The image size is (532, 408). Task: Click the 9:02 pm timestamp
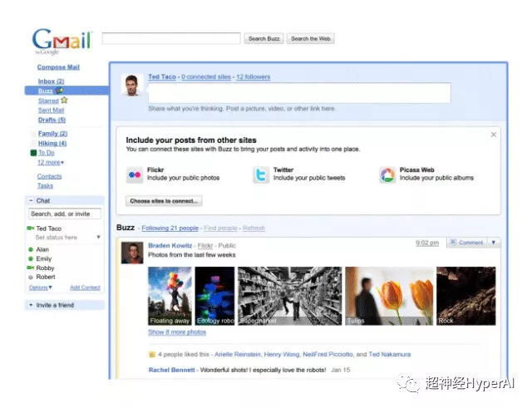point(427,243)
